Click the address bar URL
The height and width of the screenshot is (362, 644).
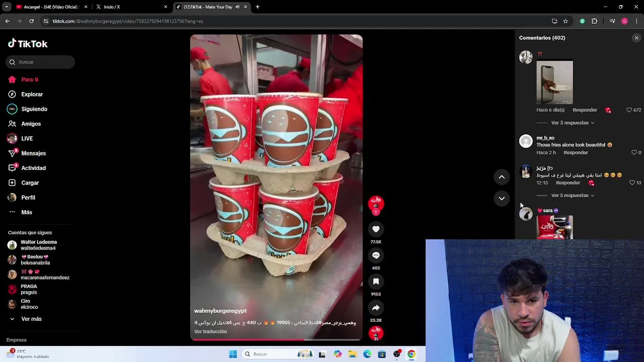click(x=128, y=21)
